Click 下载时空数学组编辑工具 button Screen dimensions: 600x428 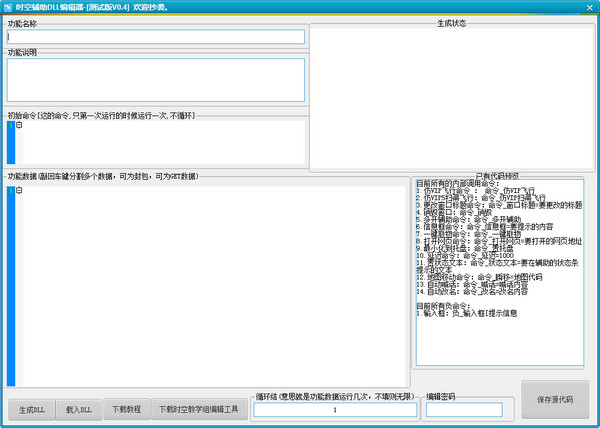(199, 410)
